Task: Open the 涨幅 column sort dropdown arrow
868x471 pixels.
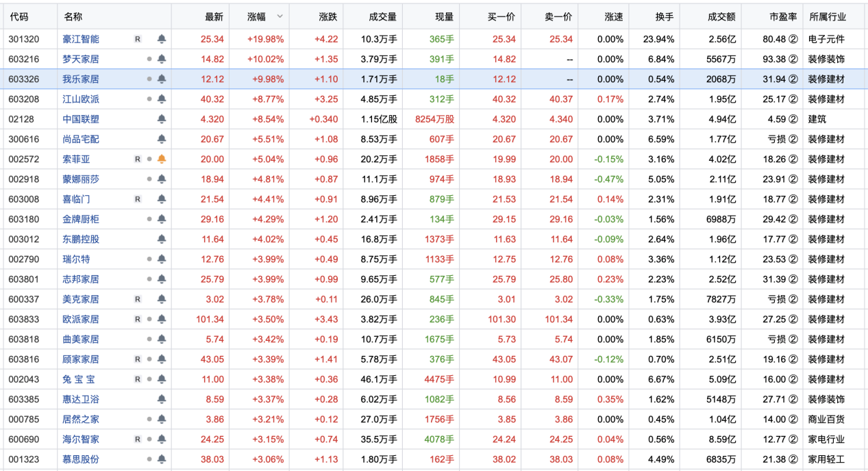Action: 280,15
